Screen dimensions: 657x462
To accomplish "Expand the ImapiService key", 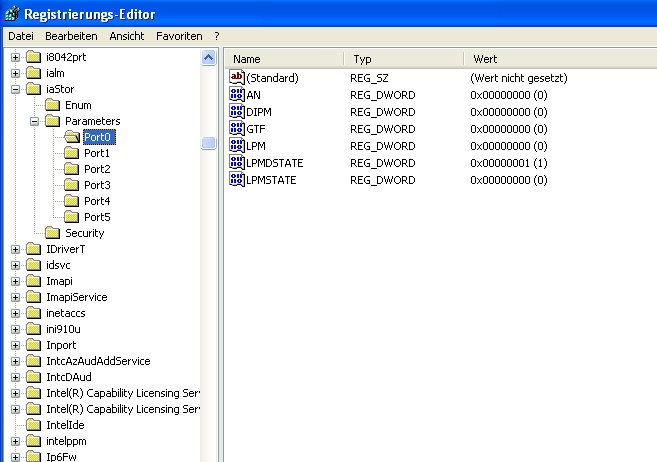I will pos(16,297).
